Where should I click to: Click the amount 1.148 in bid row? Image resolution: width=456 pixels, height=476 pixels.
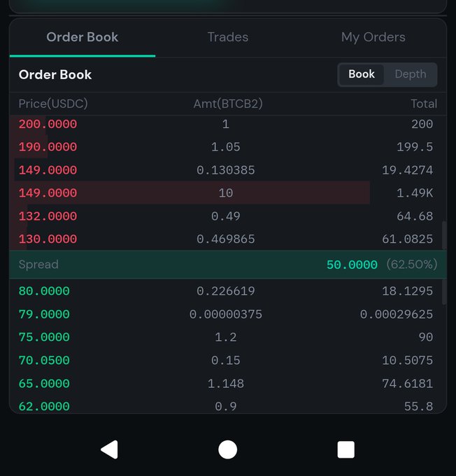[226, 384]
